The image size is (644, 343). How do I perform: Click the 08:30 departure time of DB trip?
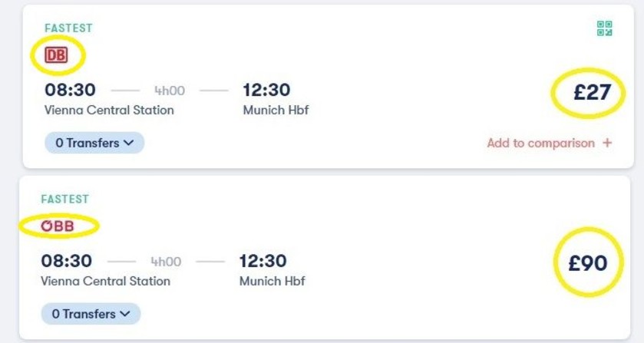pos(70,90)
